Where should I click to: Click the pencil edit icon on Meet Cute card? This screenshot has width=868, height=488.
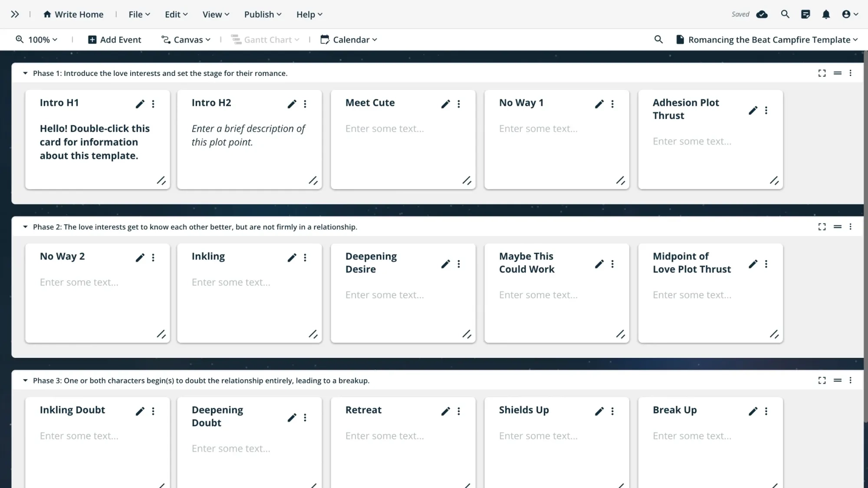445,104
